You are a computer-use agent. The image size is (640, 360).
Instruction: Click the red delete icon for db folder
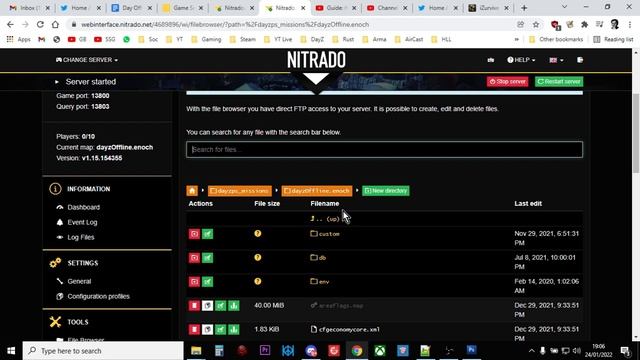point(194,258)
